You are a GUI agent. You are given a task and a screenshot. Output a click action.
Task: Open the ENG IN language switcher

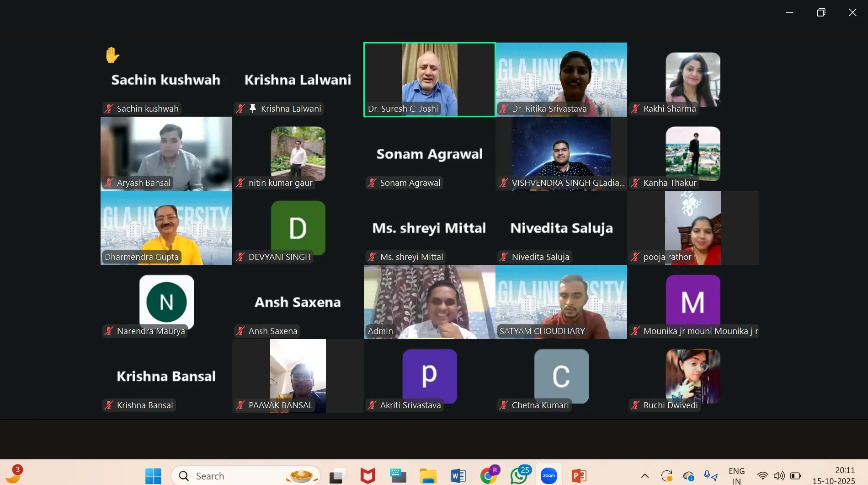[736, 476]
